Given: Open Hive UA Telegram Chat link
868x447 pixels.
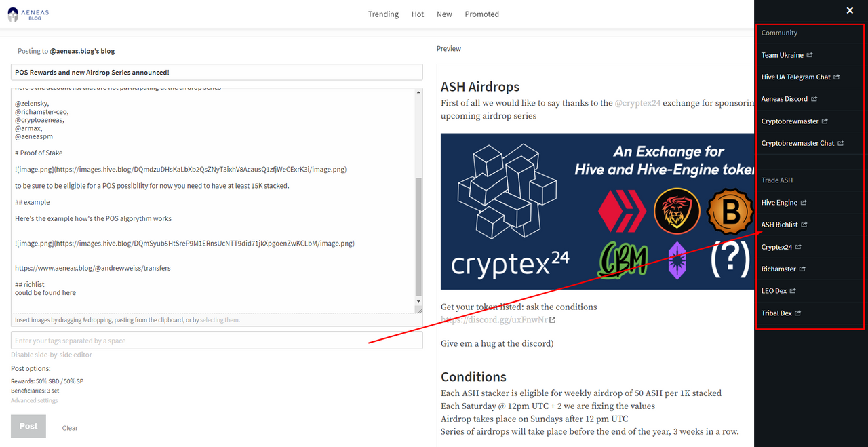Looking at the screenshot, I should pyautogui.click(x=795, y=77).
